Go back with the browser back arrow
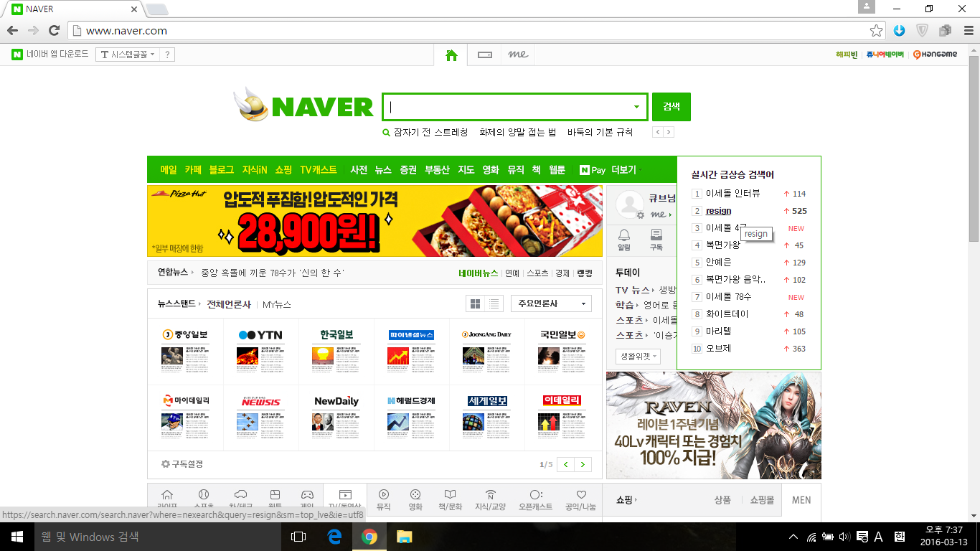Viewport: 980px width, 551px height. (11, 30)
